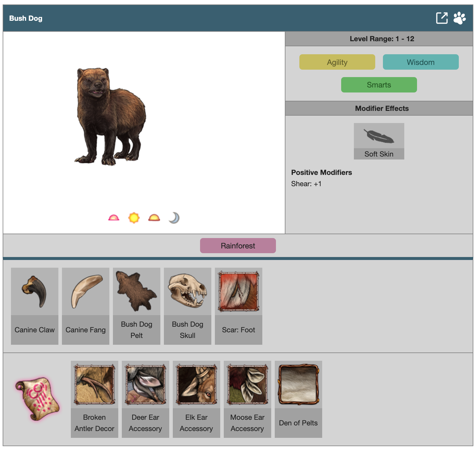Select the dawn sunrise time icon
The image size is (476, 450).
click(114, 218)
